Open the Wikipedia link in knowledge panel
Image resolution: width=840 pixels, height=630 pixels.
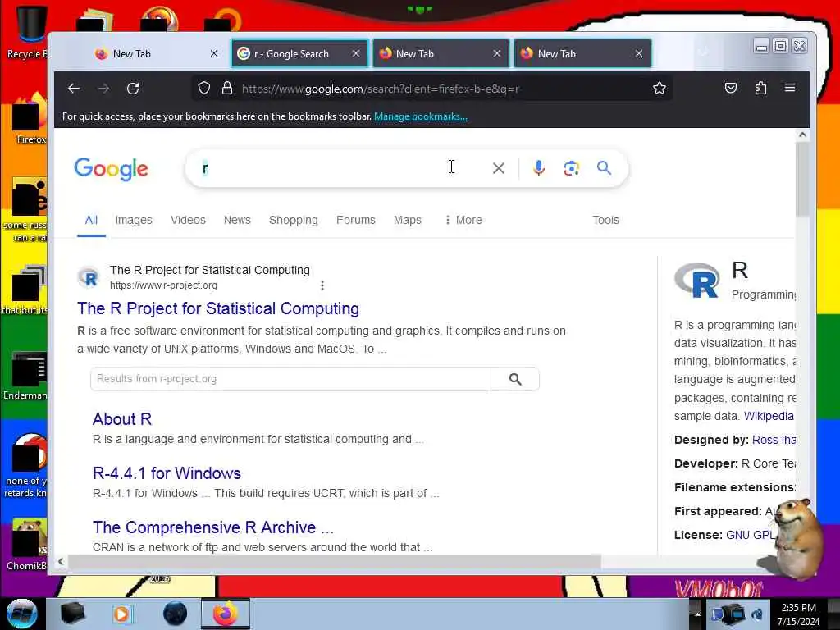pos(769,416)
